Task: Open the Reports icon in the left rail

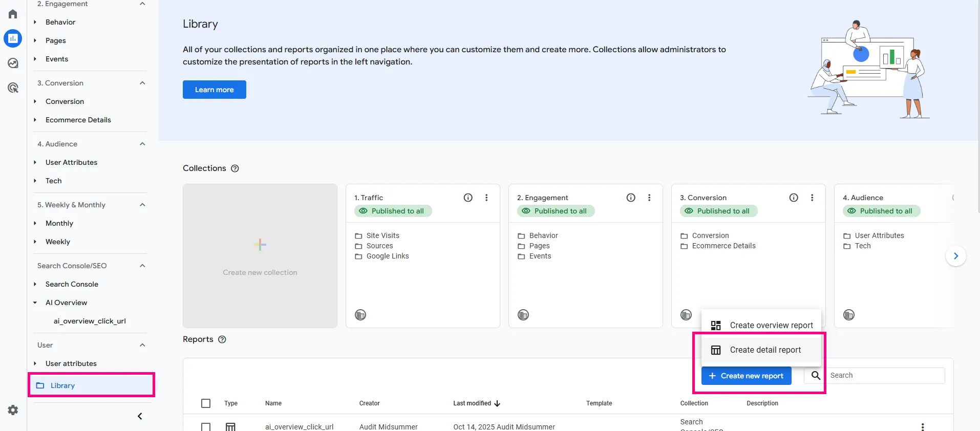Action: [13, 38]
